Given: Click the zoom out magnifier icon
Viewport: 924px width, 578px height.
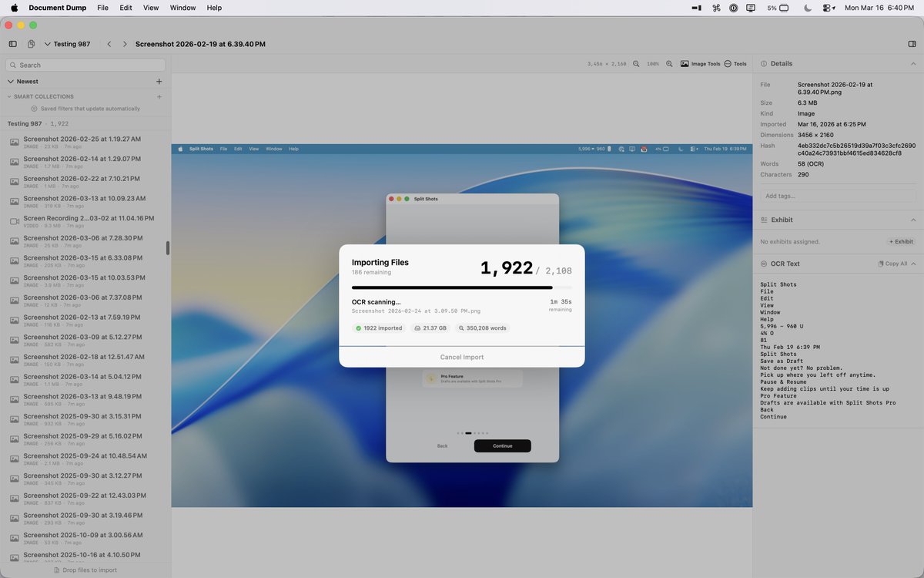Looking at the screenshot, I should 636,64.
